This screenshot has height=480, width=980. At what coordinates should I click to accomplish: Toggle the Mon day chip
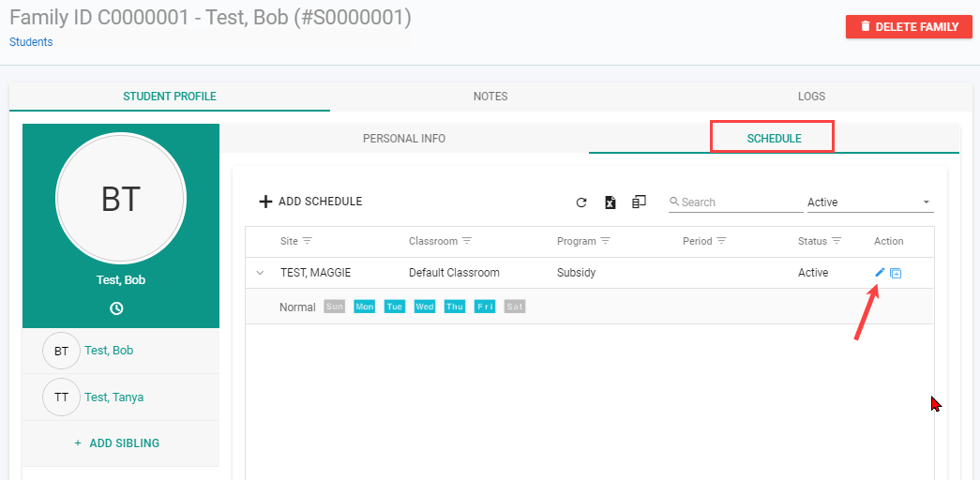point(365,307)
